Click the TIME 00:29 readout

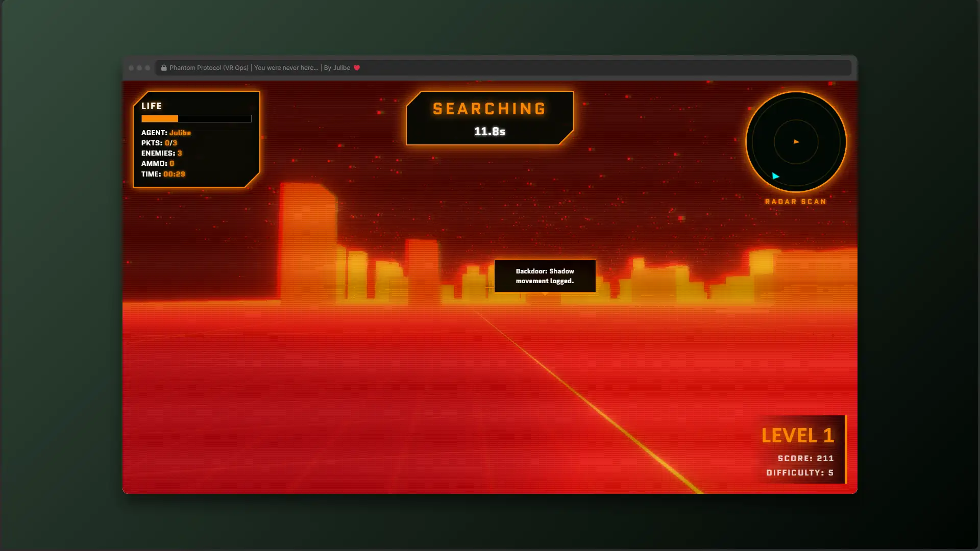(x=163, y=174)
